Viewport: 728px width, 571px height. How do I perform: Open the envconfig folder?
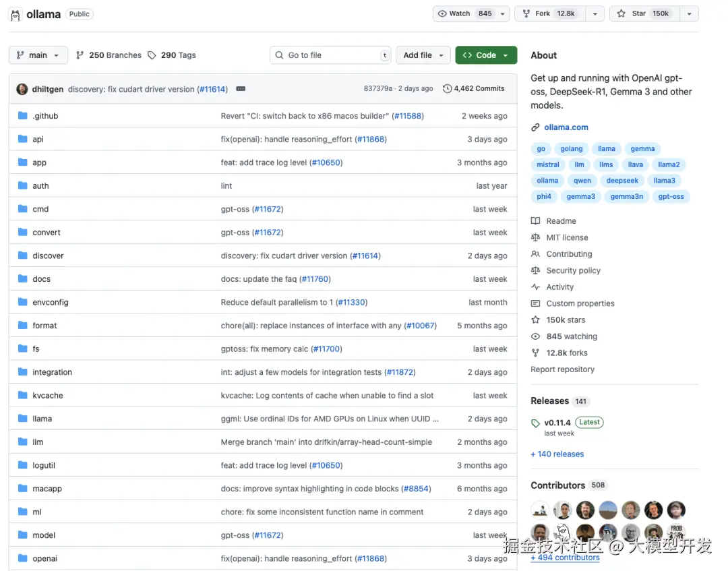coord(50,302)
